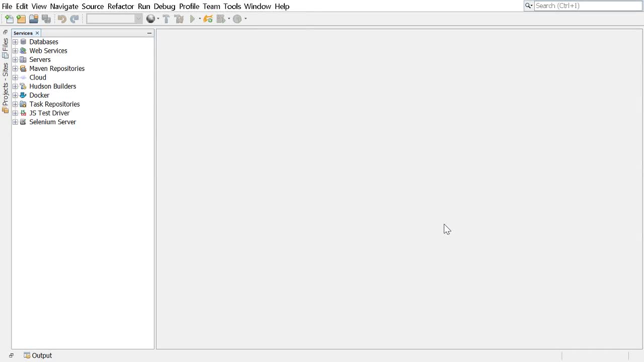
Task: Click the Servers node icon
Action: pyautogui.click(x=23, y=59)
